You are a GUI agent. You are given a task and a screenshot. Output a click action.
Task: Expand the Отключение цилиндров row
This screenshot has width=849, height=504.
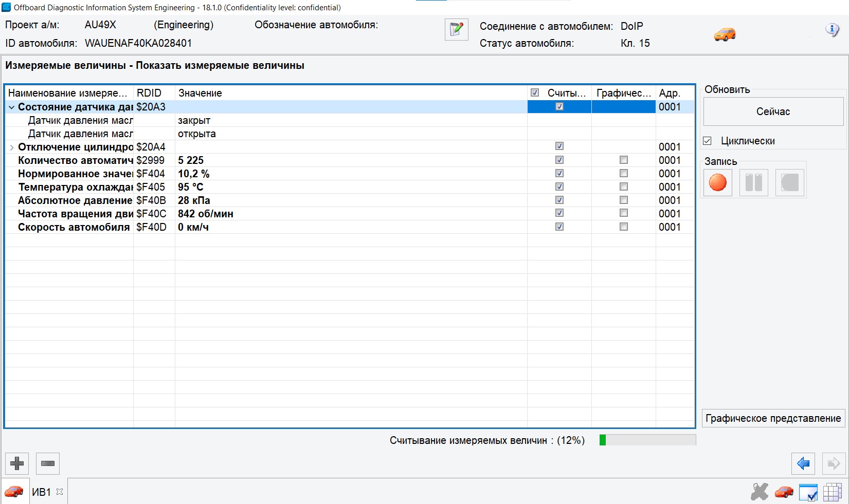[11, 147]
